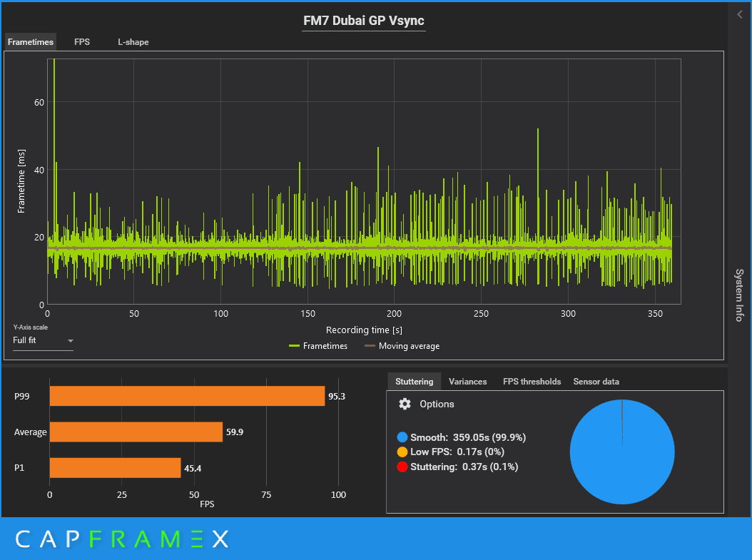Click the Frametime [ms] axis label
Image resolution: width=752 pixels, height=560 pixels.
tap(21, 181)
